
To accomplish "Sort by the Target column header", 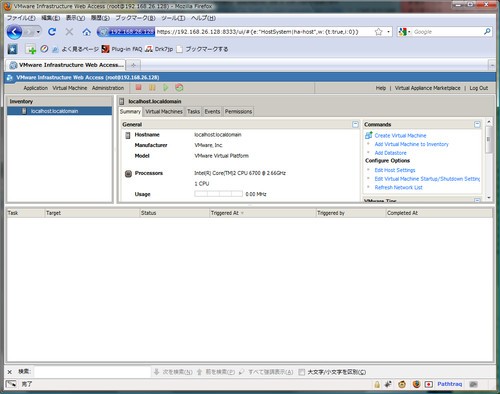I will pyautogui.click(x=92, y=213).
